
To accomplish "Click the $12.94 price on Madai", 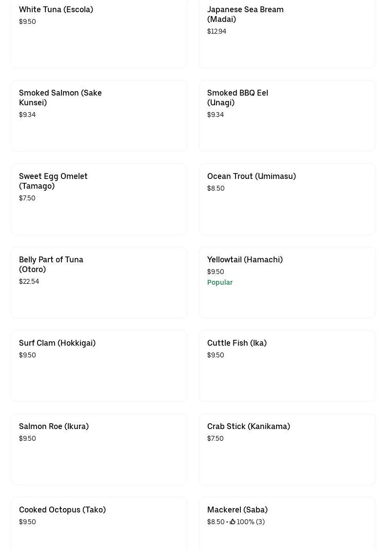I will coord(216,31).
